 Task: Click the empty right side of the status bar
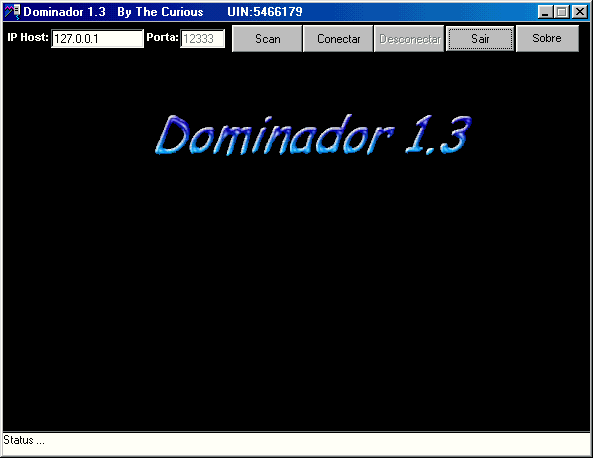tap(416, 444)
